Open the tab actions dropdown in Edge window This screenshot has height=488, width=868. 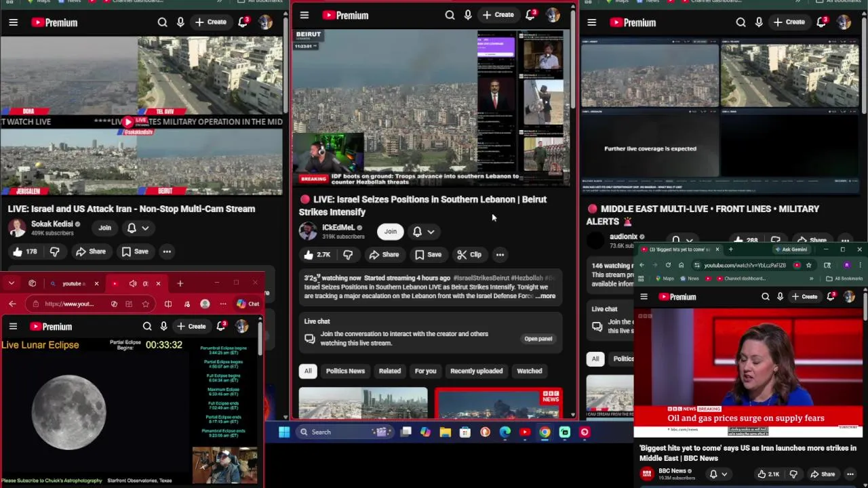pos(12,283)
